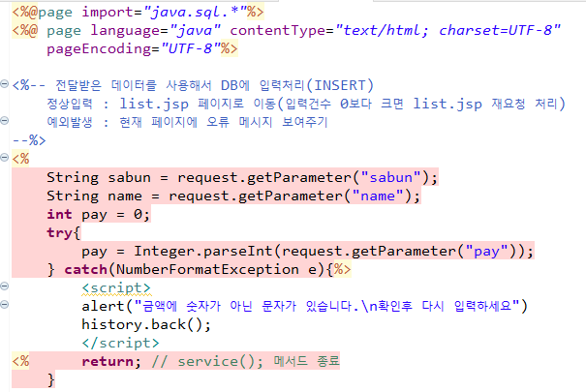
Task: Click the 'contentType' attribute name
Action: [277, 31]
